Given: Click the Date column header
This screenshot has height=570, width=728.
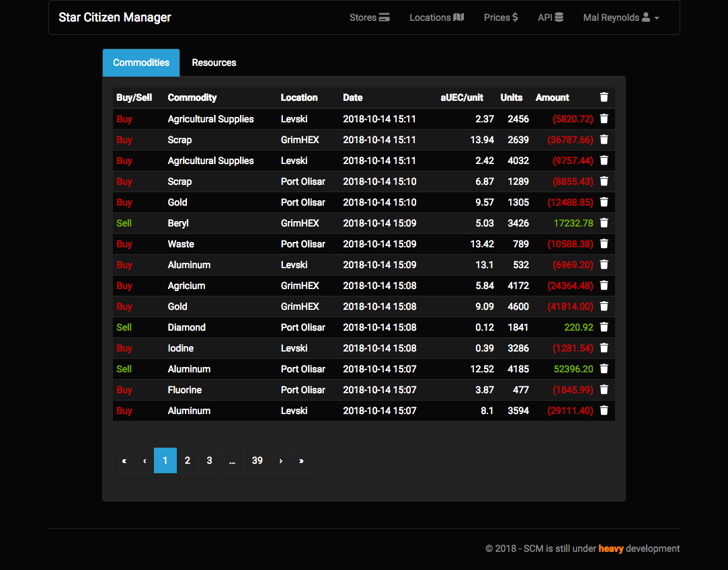Looking at the screenshot, I should coord(353,97).
